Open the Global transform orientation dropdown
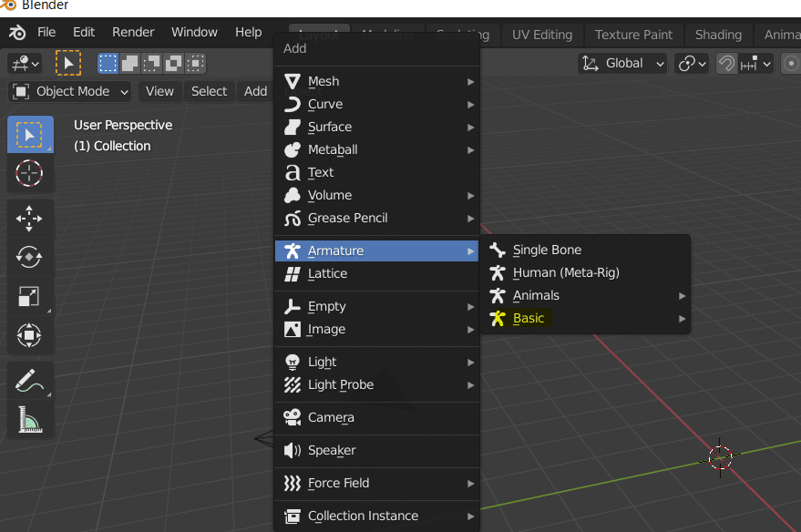Viewport: 801px width, 532px height. click(622, 63)
